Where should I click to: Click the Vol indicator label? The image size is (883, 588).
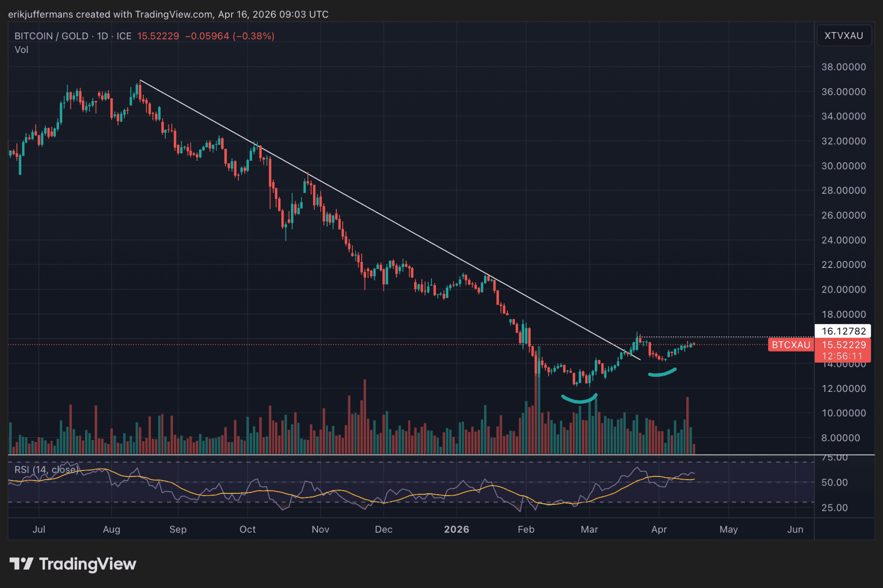pyautogui.click(x=22, y=49)
